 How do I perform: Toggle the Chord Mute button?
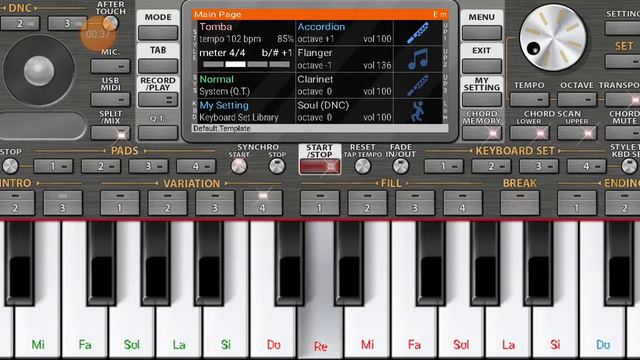point(622,133)
